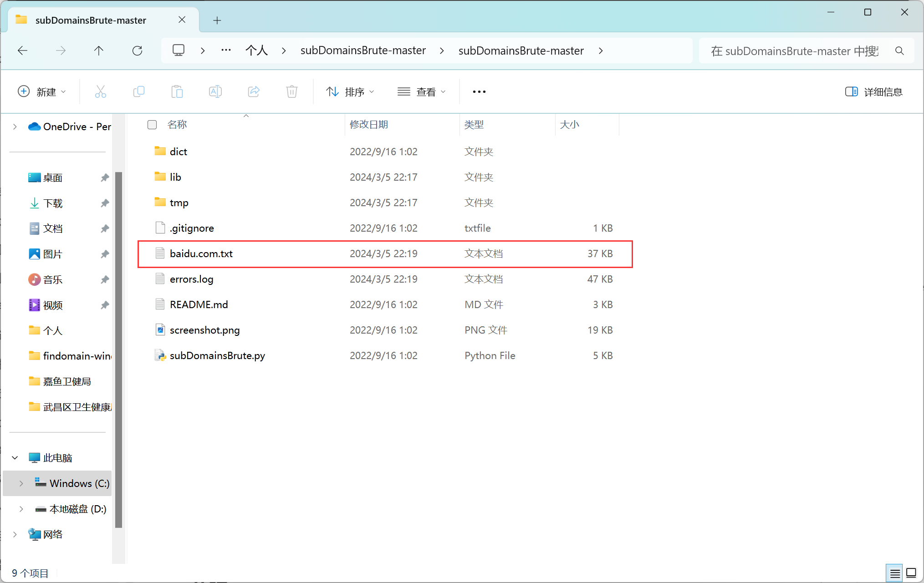Refresh the current folder view
The image size is (924, 583).
(137, 51)
